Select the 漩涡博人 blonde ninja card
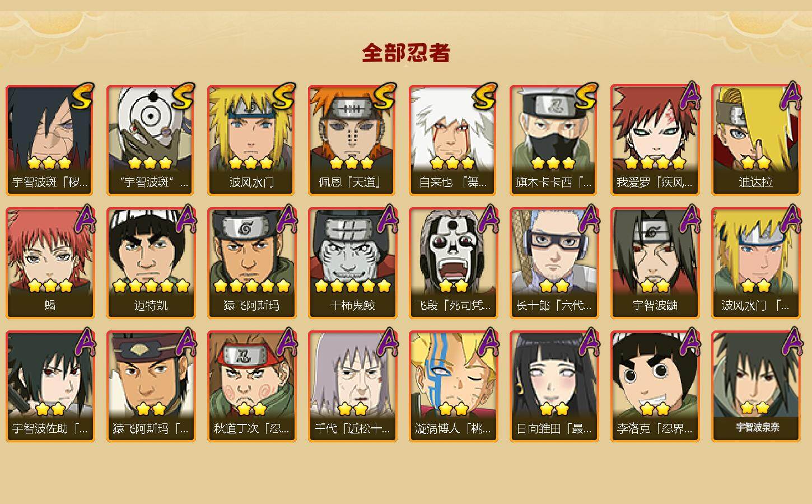Viewport: 812px width, 504px height. pos(453,386)
